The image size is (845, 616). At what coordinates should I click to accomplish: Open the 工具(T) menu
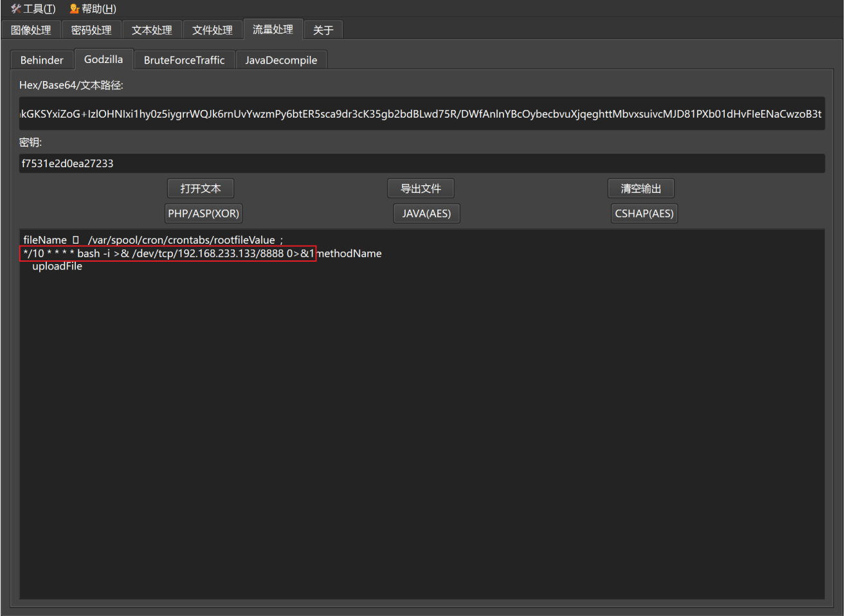[33, 8]
